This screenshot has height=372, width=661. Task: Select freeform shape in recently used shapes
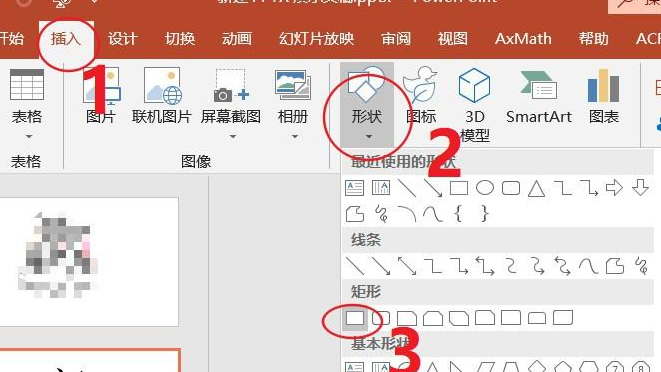point(355,213)
